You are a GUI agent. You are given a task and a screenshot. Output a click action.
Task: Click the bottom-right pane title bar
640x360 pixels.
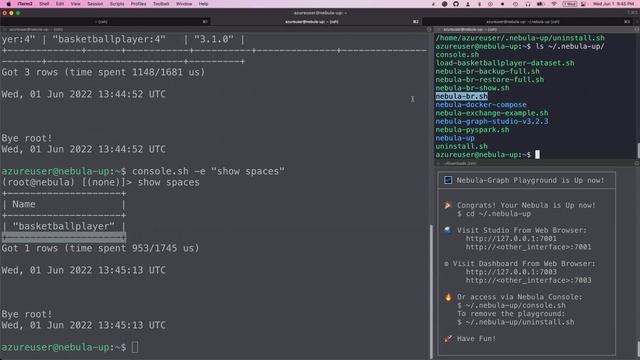(537, 163)
